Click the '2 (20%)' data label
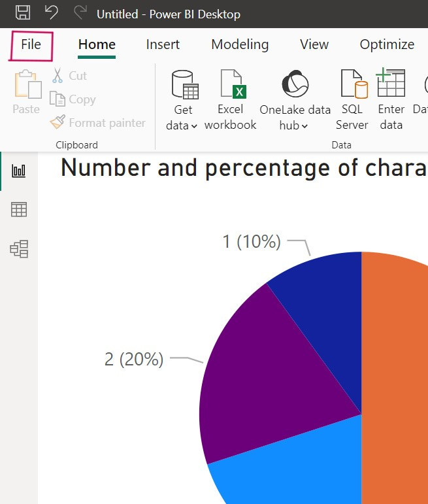 134,359
